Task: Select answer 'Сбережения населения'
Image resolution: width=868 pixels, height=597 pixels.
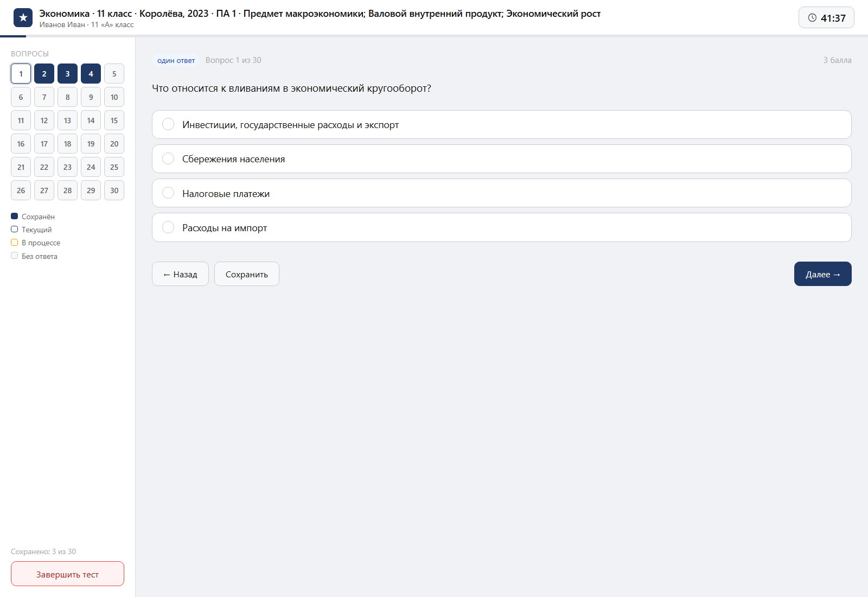Action: [x=501, y=159]
